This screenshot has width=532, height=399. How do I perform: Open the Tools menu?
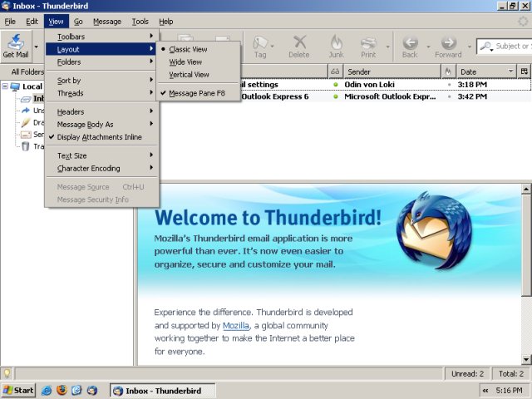(140, 22)
